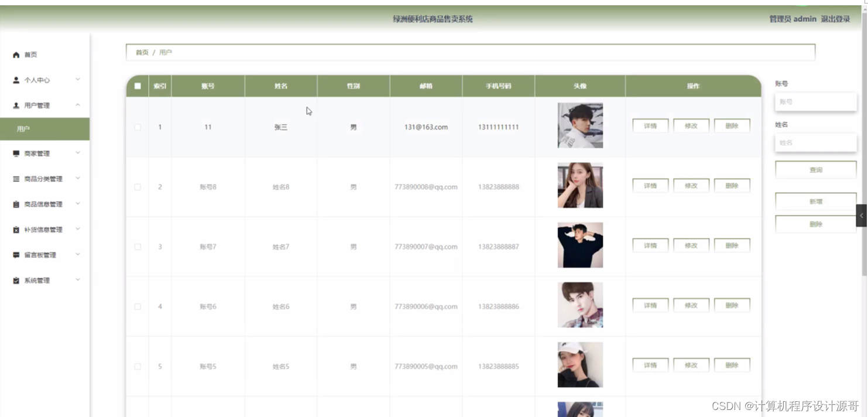Screen dimensions: 868x417
Task: Open the collapsed side panel arrow handle
Action: click(x=861, y=216)
